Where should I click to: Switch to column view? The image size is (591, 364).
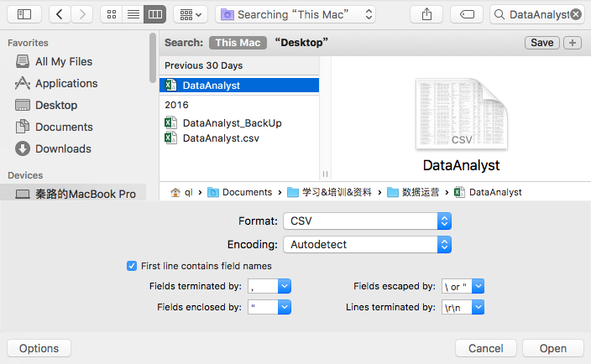154,14
